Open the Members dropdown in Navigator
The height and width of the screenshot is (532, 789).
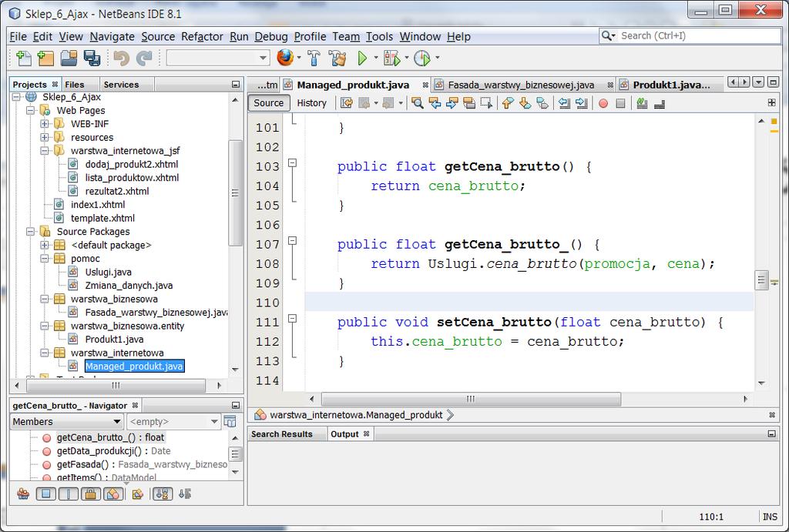67,421
